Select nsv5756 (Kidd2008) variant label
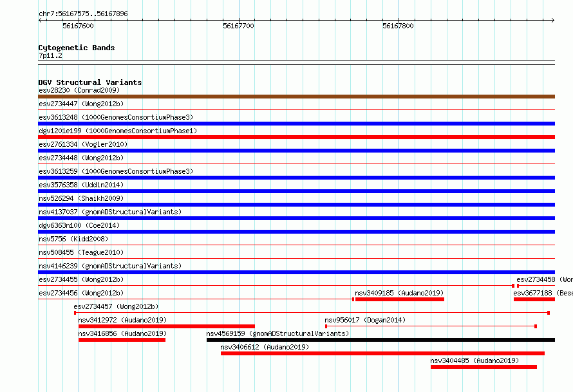 pos(73,239)
